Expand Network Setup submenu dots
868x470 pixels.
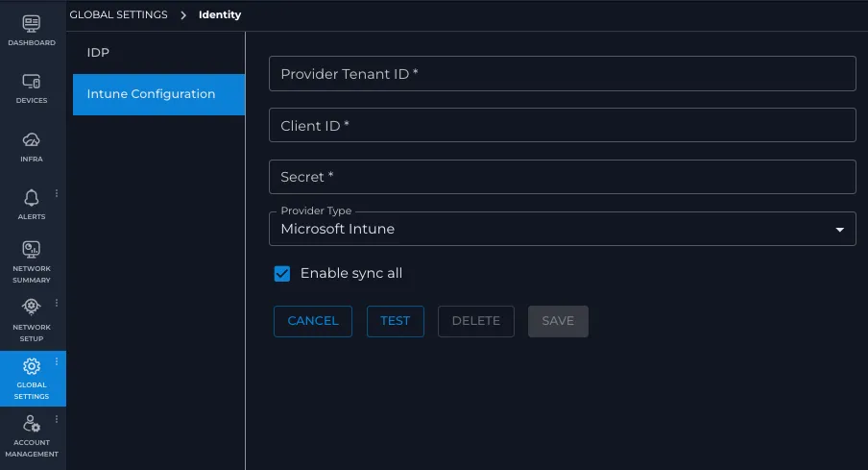coord(57,303)
